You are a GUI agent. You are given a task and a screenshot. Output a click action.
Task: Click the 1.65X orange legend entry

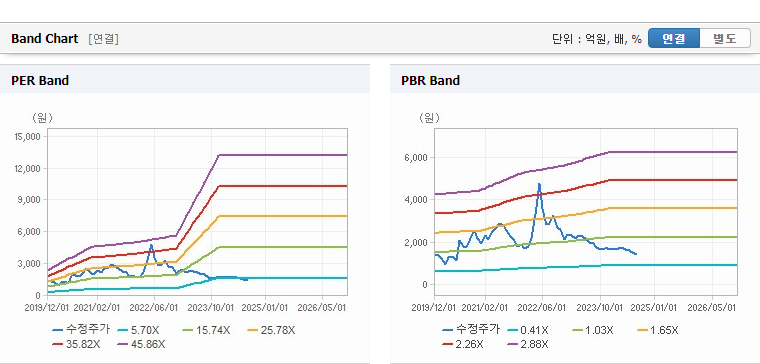tap(657, 330)
